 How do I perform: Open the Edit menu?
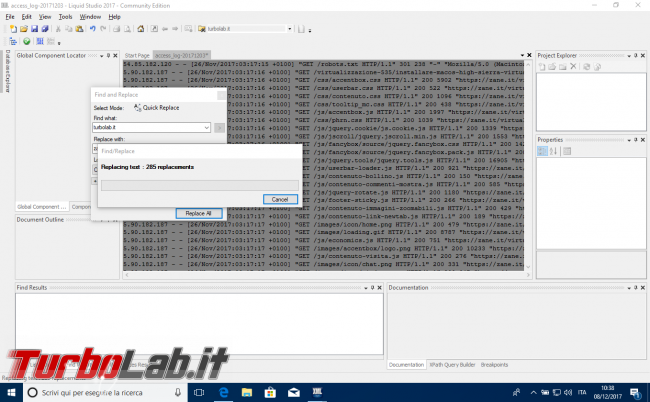pyautogui.click(x=27, y=17)
